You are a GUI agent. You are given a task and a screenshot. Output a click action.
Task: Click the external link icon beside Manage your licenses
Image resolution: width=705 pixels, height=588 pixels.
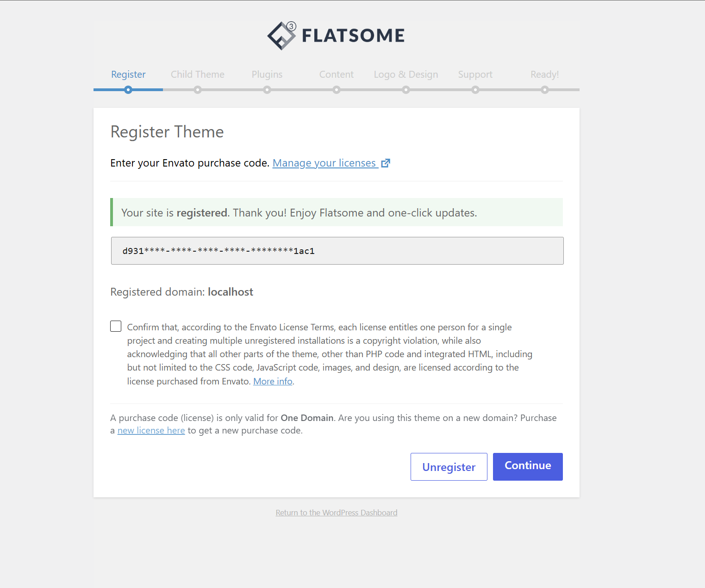(x=386, y=163)
